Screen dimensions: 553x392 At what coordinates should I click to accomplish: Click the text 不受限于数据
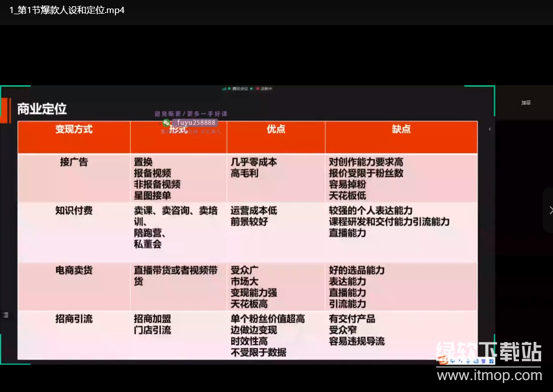(x=258, y=353)
